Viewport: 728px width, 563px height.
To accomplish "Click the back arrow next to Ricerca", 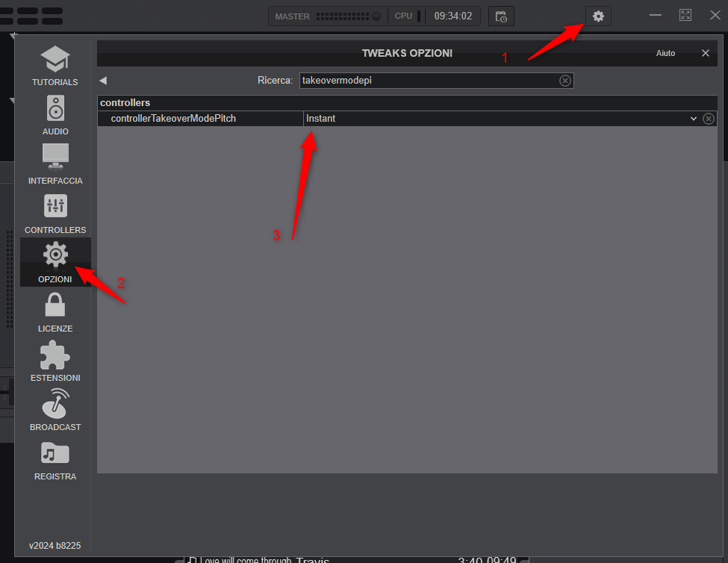I will (103, 81).
